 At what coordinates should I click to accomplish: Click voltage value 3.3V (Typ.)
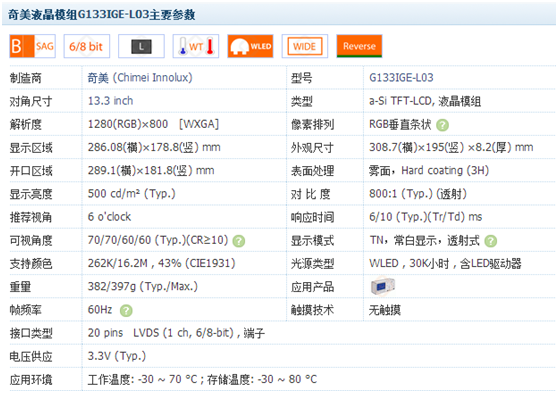pyautogui.click(x=117, y=356)
